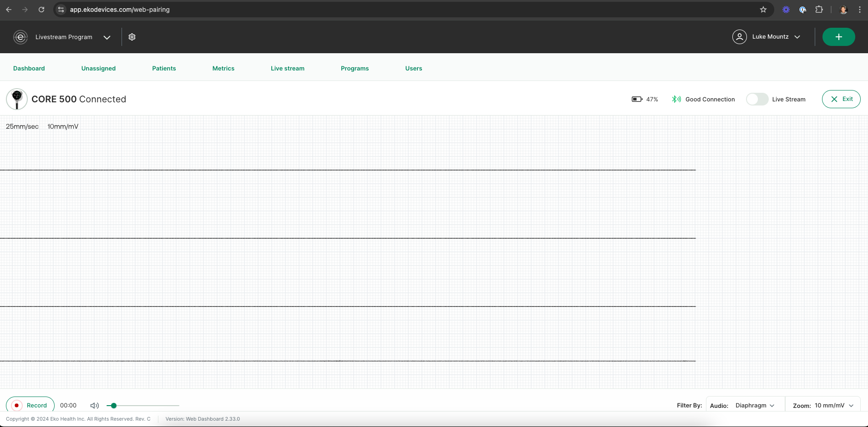868x427 pixels.
Task: Exit the device connection screen
Action: coord(840,99)
